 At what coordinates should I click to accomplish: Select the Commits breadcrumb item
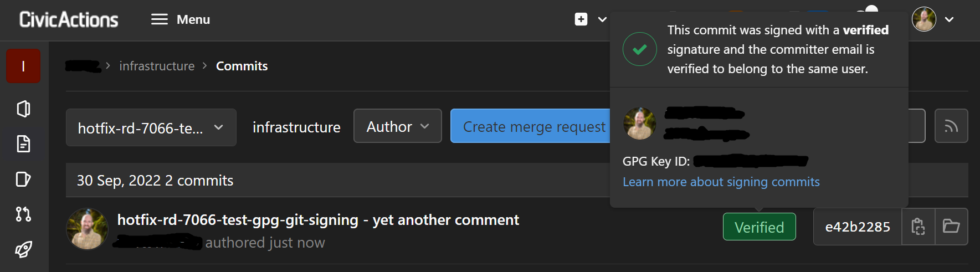click(242, 66)
